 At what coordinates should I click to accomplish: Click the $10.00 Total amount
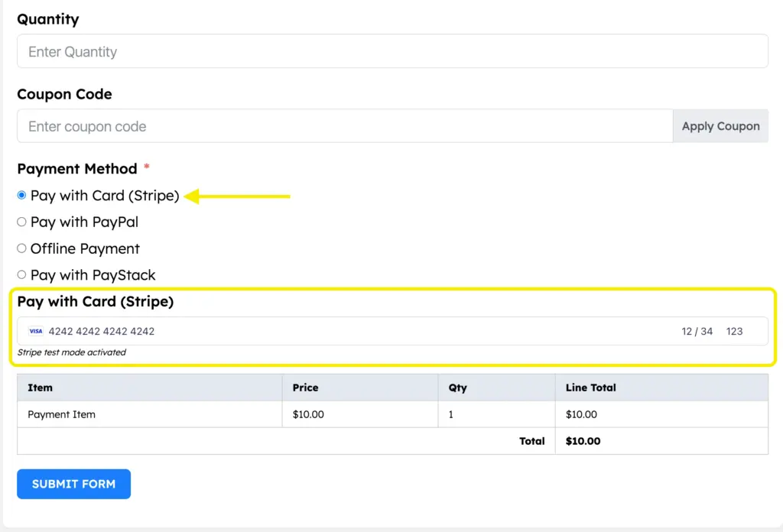[x=583, y=441]
